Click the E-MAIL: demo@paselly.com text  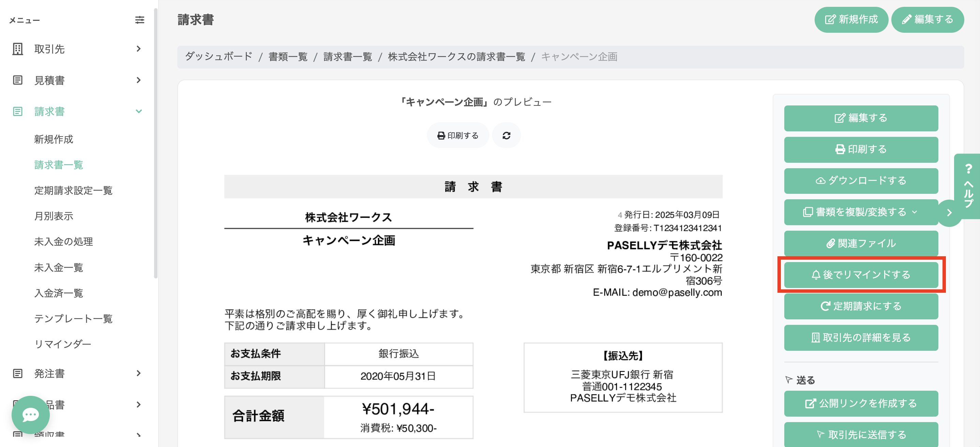pyautogui.click(x=657, y=292)
